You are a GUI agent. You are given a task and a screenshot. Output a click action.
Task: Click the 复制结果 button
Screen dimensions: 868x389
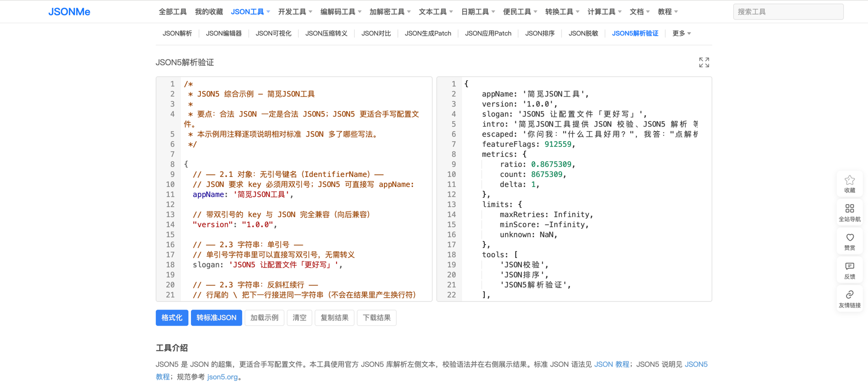coord(335,318)
